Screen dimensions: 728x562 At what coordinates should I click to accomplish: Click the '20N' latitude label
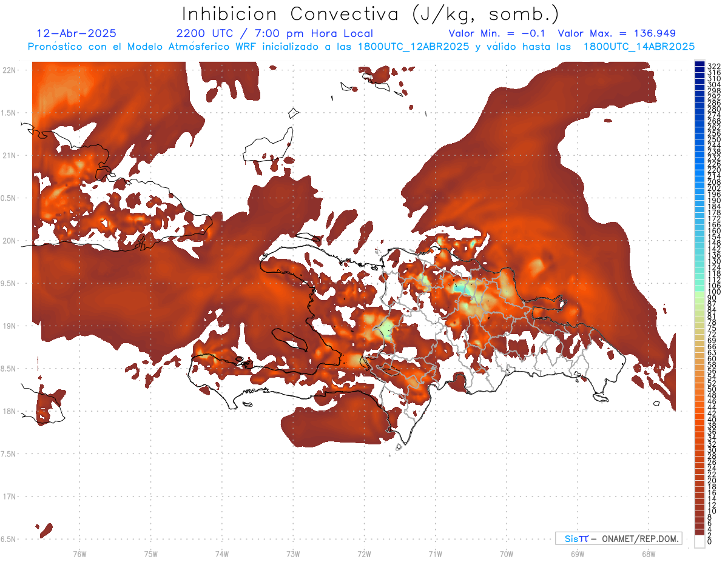tap(10, 241)
